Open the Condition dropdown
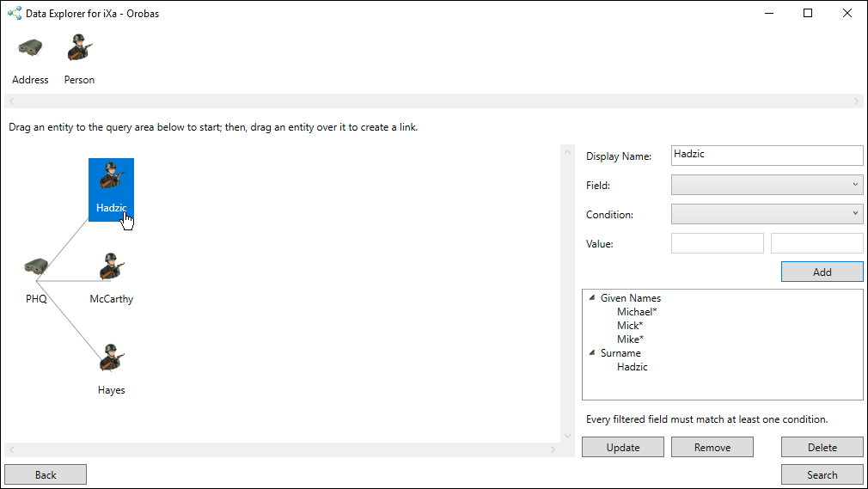This screenshot has width=868, height=489. (x=767, y=214)
